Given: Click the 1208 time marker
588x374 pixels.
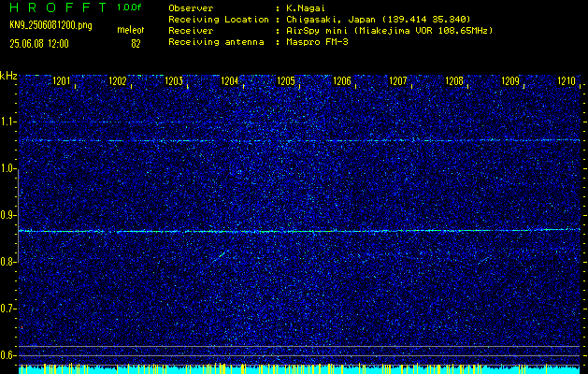Looking at the screenshot, I should pyautogui.click(x=454, y=80).
